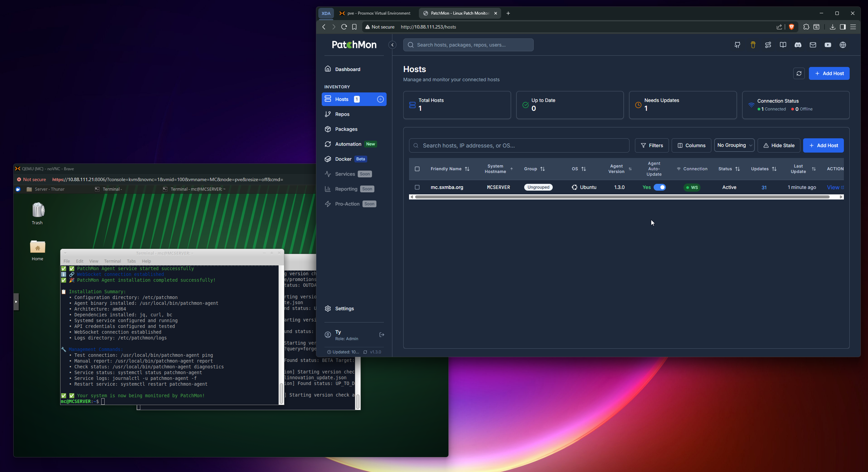Tick the select-all checkbox in table header

coord(417,169)
